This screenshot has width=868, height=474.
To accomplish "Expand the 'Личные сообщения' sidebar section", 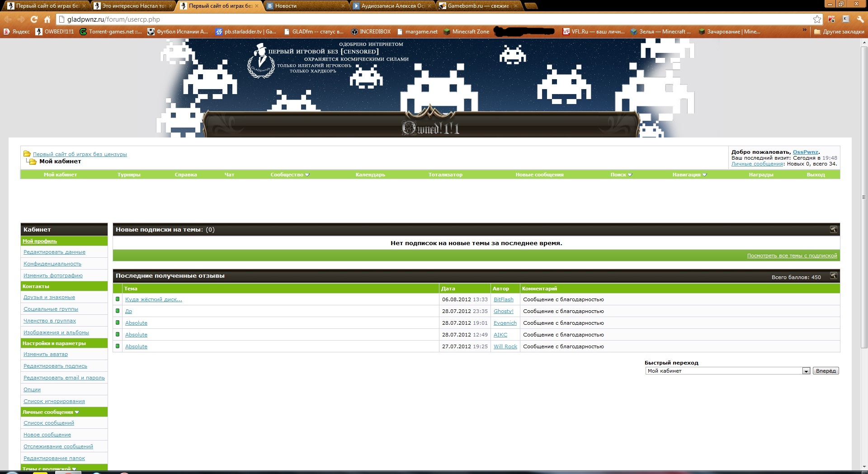I will pyautogui.click(x=77, y=412).
